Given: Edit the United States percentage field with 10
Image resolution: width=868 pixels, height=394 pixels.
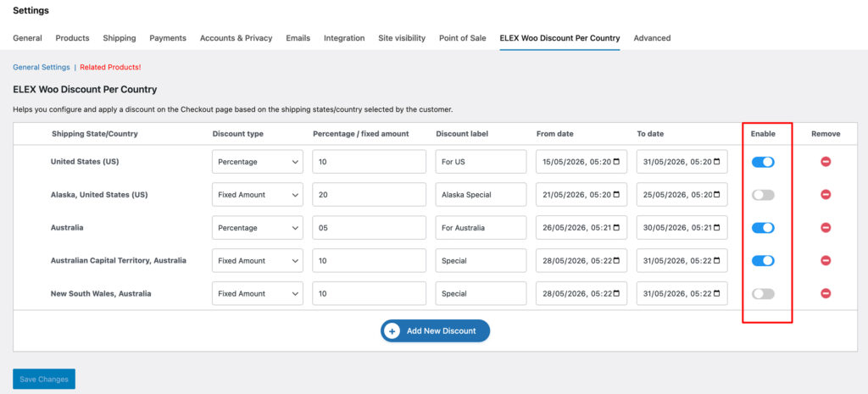Looking at the screenshot, I should point(370,162).
